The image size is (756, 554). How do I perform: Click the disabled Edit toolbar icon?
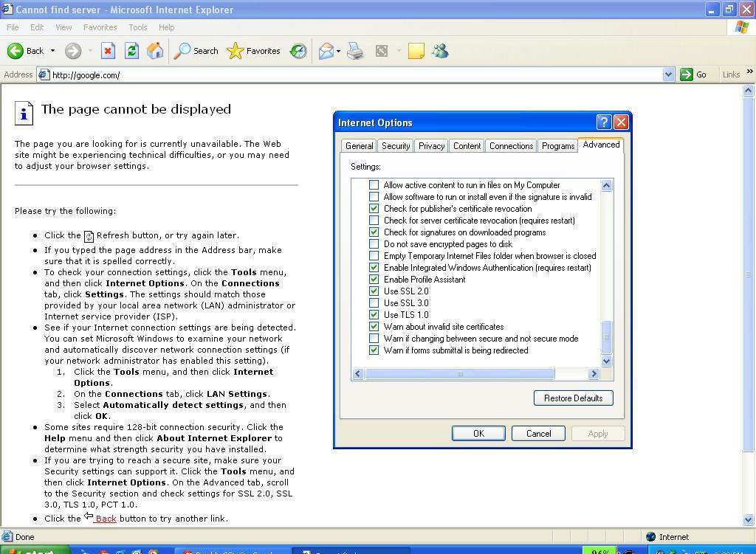click(382, 51)
